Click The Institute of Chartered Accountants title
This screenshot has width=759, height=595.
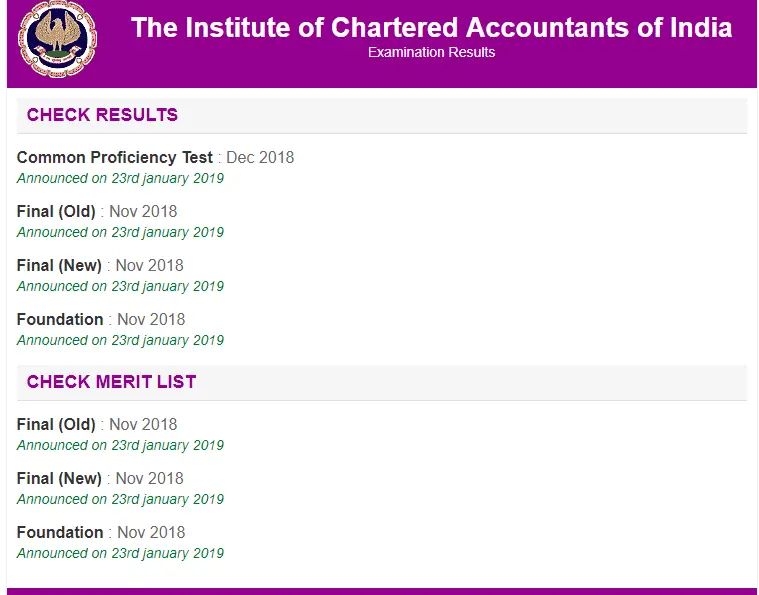tap(431, 28)
